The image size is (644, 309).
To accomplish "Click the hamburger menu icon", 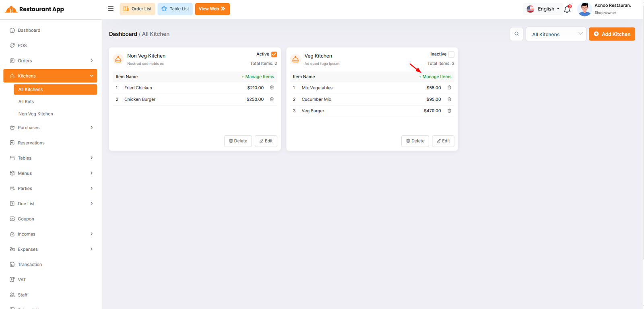I will point(111,9).
